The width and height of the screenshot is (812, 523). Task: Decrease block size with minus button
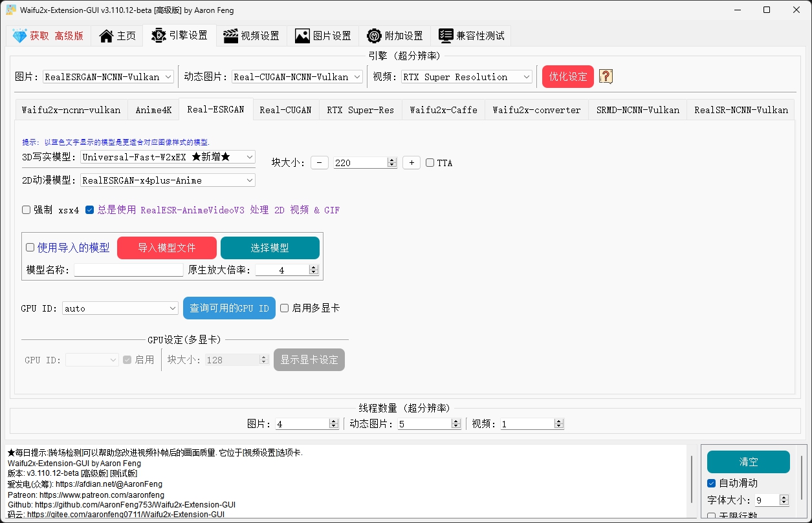coord(320,163)
